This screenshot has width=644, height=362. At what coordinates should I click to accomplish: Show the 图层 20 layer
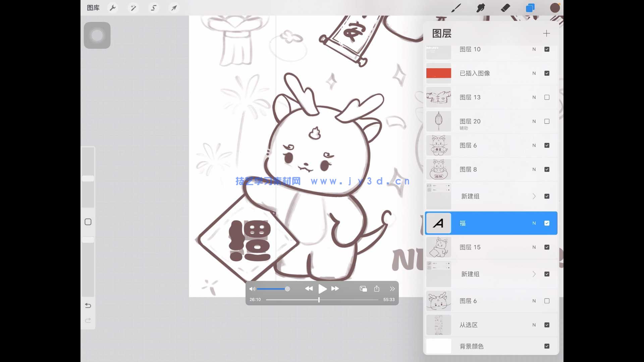tap(547, 121)
